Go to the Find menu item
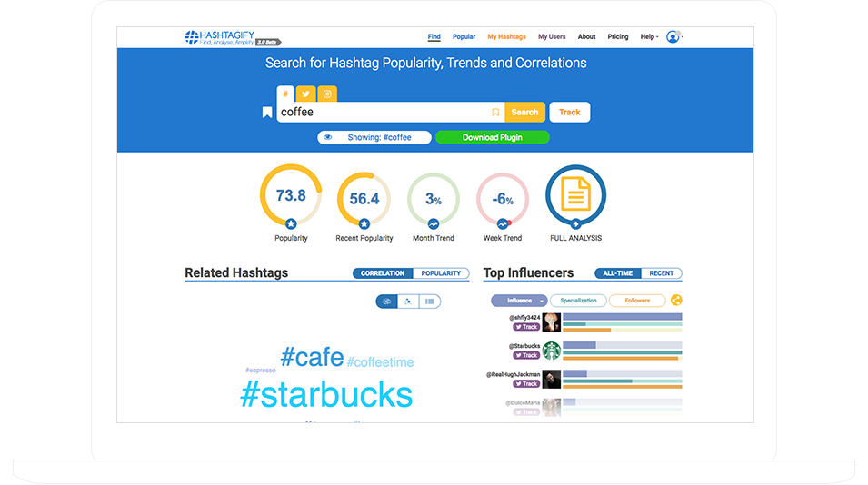The image size is (868, 485). pyautogui.click(x=434, y=36)
